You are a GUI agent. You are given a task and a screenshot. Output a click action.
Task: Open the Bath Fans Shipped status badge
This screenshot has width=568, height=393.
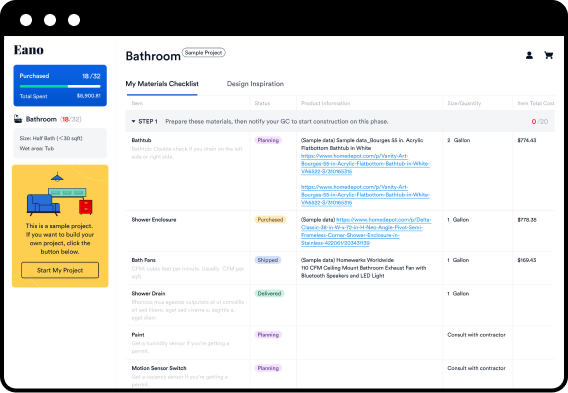[x=268, y=260]
